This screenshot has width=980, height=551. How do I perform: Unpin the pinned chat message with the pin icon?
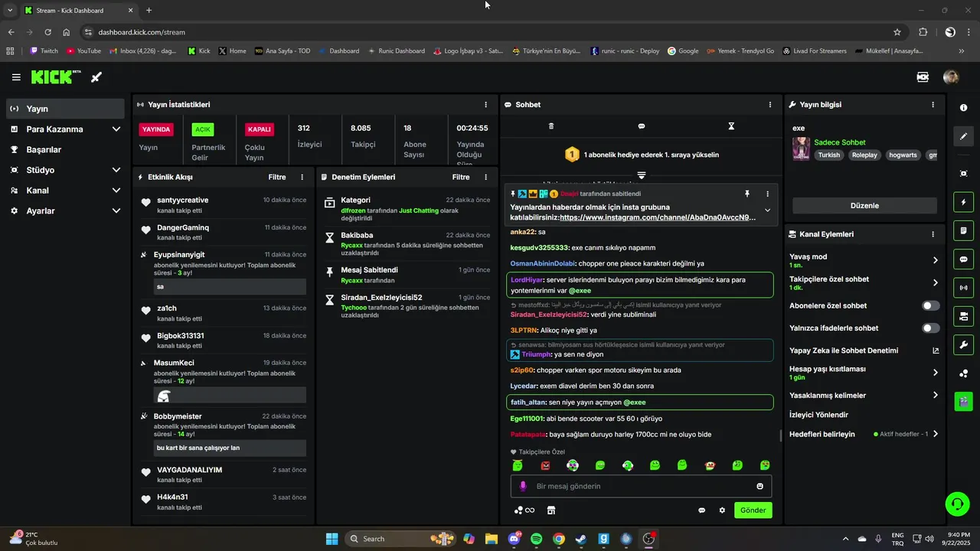click(x=747, y=194)
